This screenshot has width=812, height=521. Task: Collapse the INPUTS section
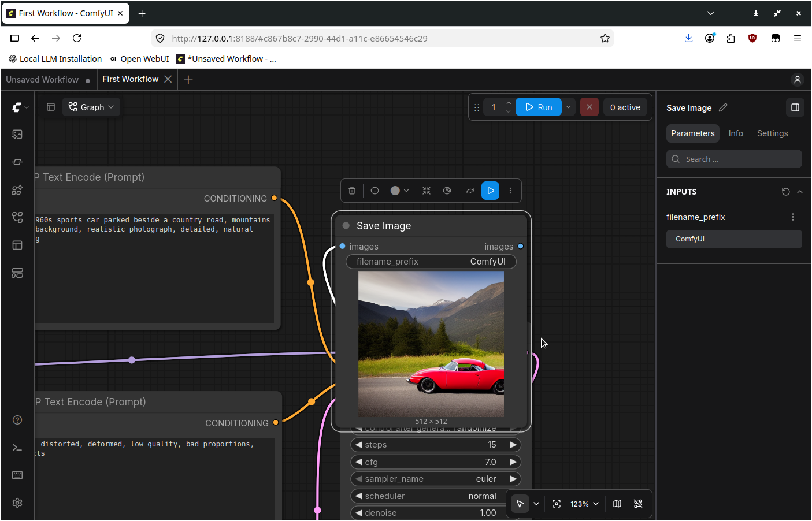point(800,192)
